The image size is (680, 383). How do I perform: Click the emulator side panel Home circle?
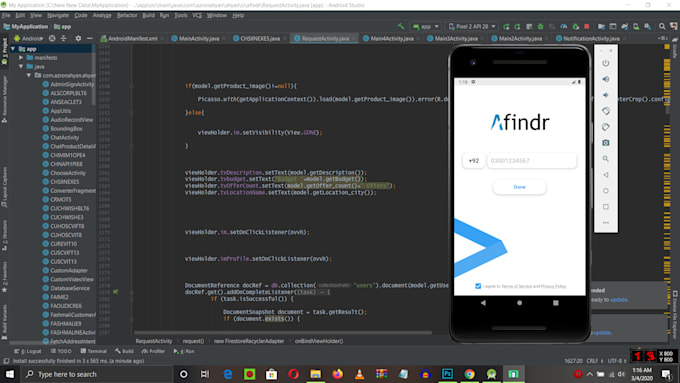pyautogui.click(x=605, y=191)
